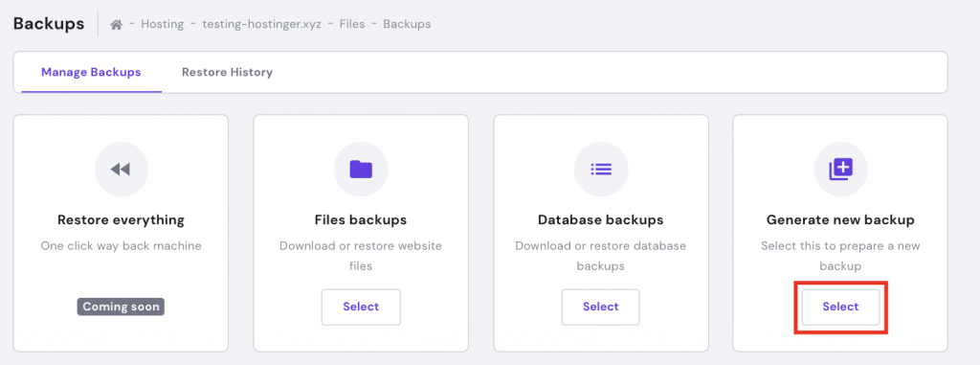Click the Backups page title
This screenshot has height=365, width=980.
tap(49, 24)
